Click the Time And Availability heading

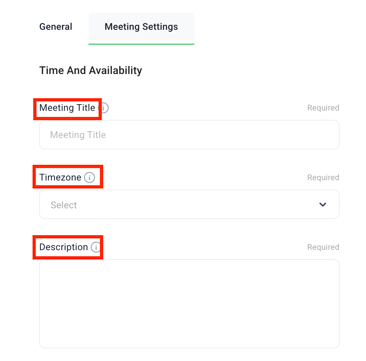coord(91,70)
